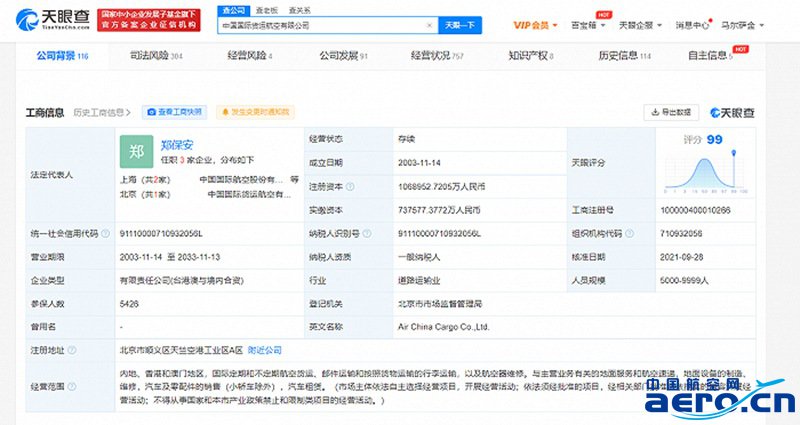The image size is (800, 425).
Task: Switch to the 历史信息 tab
Action: [x=624, y=56]
